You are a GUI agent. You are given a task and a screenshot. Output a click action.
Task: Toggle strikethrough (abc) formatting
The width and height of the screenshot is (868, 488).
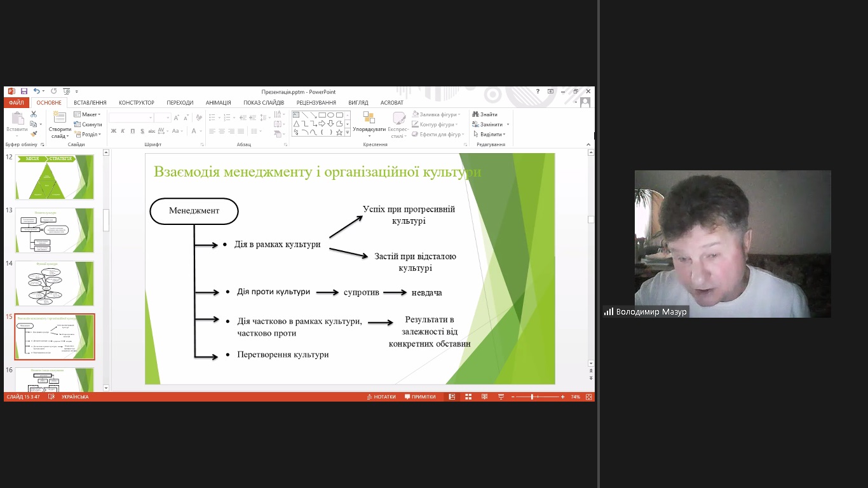(151, 132)
